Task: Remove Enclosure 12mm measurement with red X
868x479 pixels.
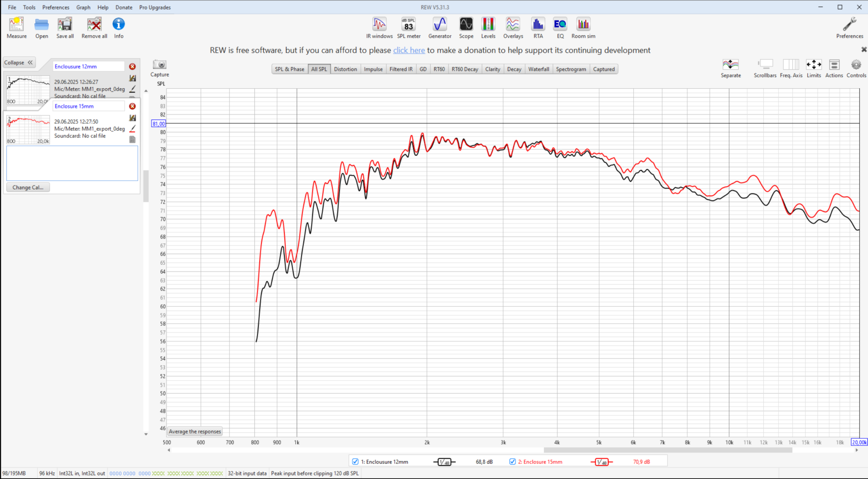Action: coord(132,67)
